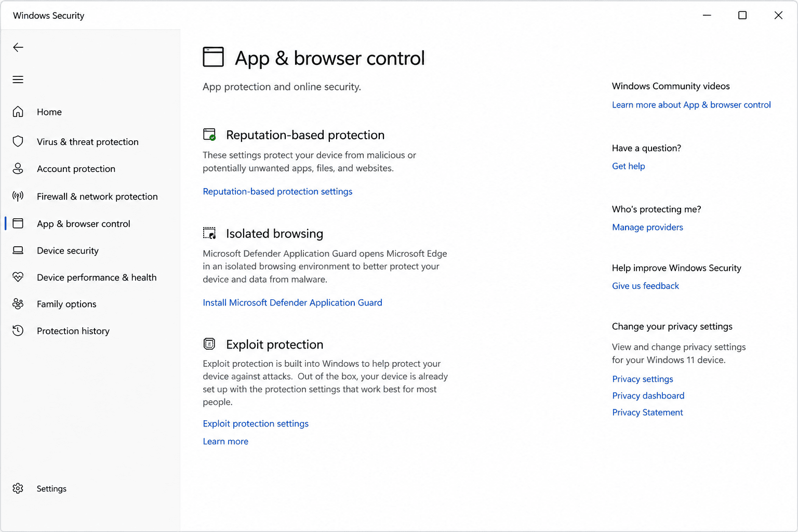Screen dimensions: 798x532
Task: Click Install Microsoft Defender Application Guard
Action: click(292, 302)
